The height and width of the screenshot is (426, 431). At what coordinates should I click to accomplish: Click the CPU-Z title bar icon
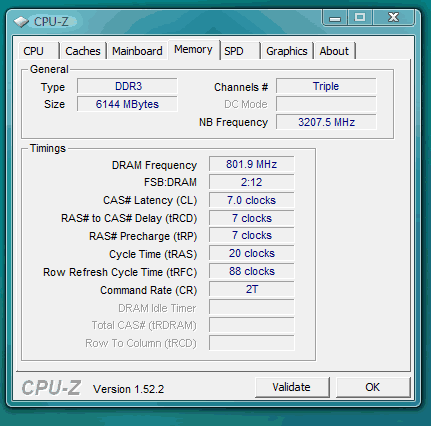[21, 22]
